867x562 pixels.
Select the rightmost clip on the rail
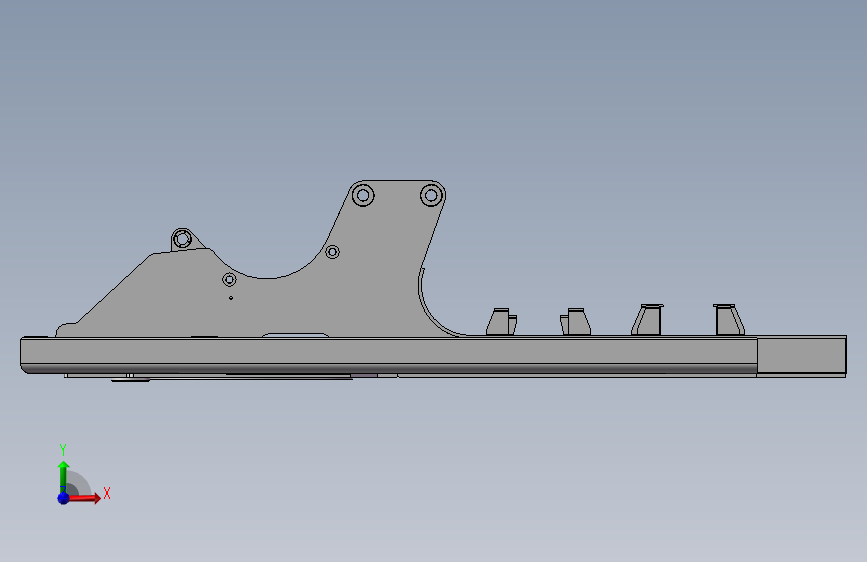coord(728,319)
